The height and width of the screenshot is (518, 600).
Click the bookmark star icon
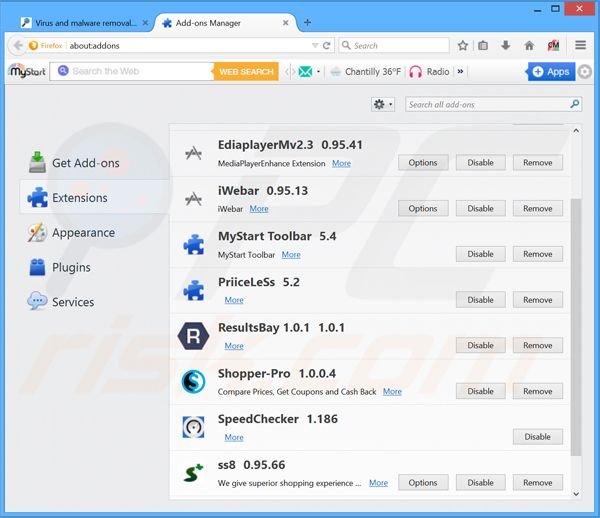click(463, 45)
